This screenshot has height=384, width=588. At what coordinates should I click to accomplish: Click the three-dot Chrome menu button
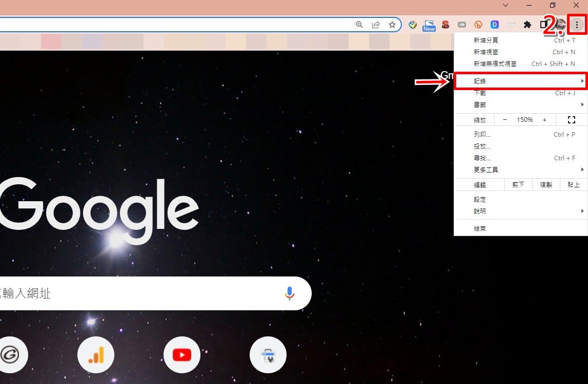[577, 25]
